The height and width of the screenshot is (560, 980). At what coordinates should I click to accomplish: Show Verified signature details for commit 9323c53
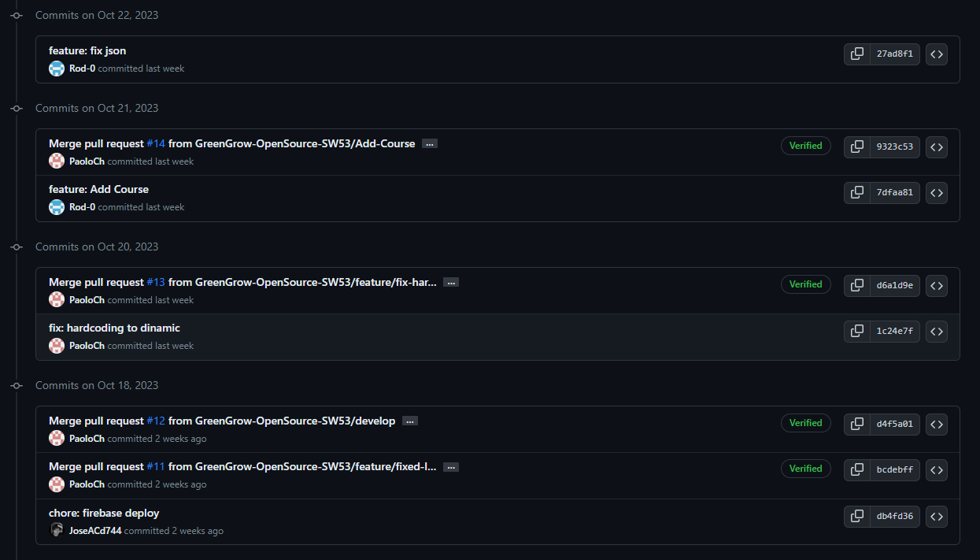[806, 146]
